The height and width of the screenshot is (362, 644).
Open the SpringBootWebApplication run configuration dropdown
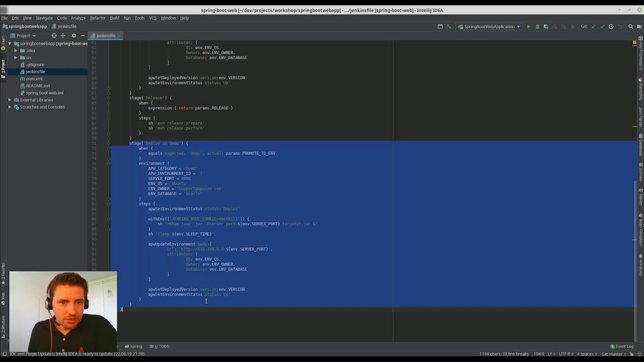click(x=489, y=27)
